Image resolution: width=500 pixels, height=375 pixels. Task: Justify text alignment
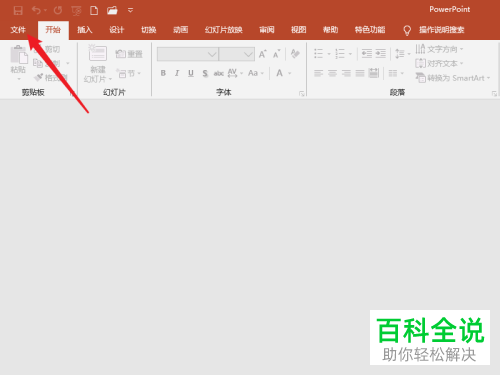click(360, 73)
